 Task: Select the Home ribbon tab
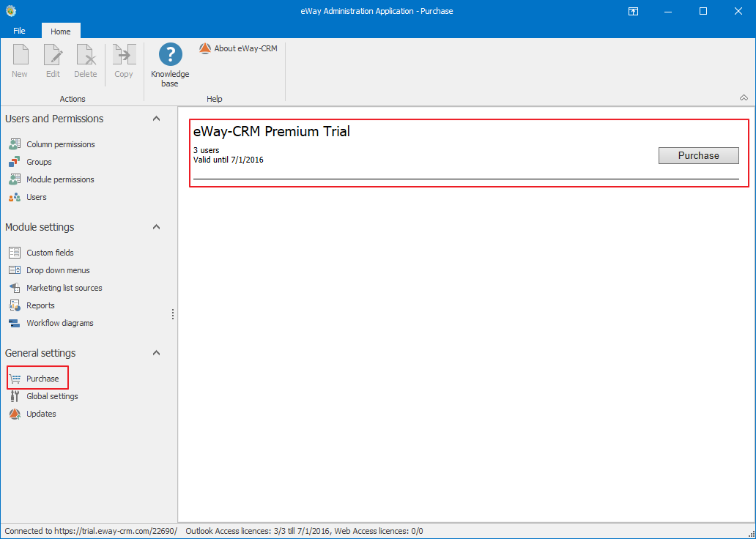pos(61,31)
